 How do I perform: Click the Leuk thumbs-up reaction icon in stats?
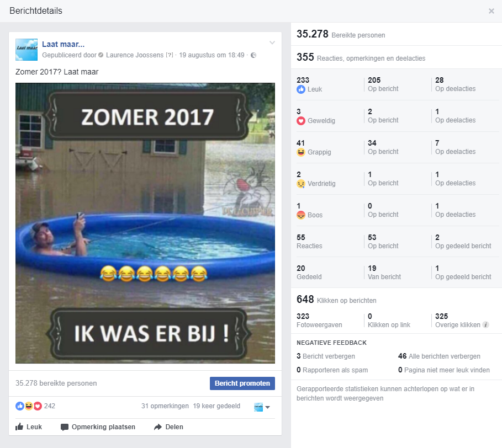301,89
